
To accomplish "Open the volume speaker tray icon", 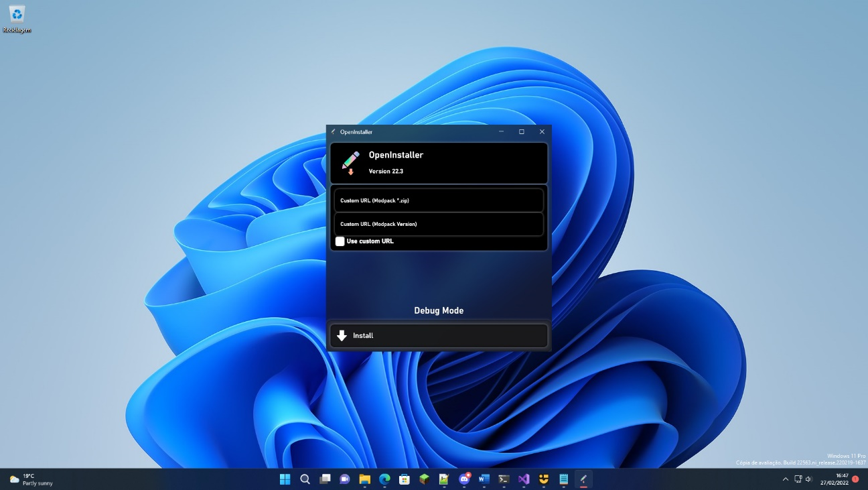I will coord(809,479).
